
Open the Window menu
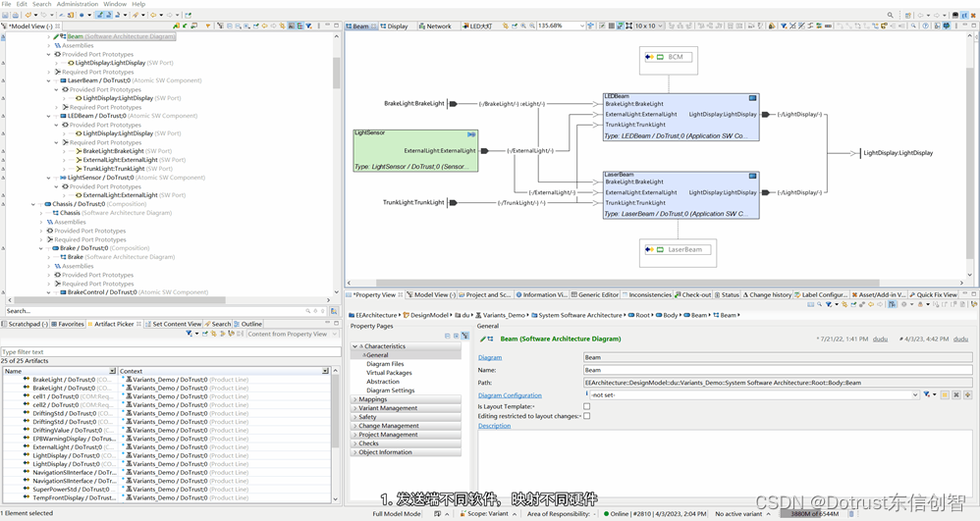click(x=114, y=4)
